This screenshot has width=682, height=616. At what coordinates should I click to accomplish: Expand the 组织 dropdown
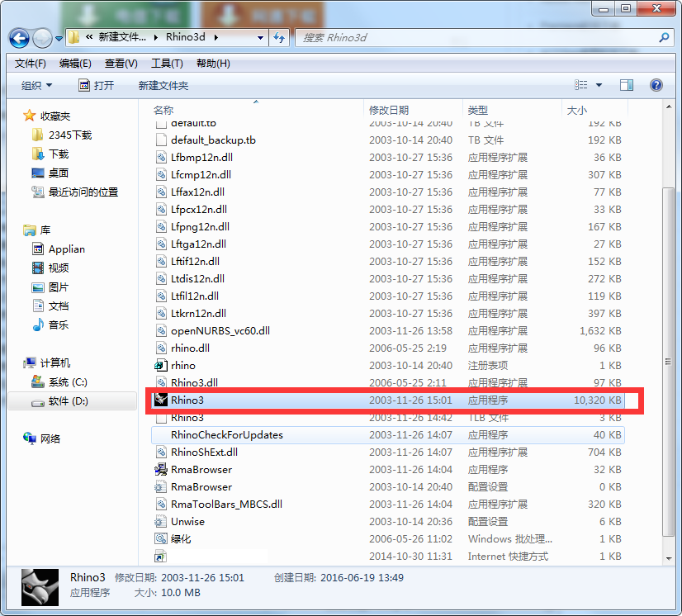point(36,85)
